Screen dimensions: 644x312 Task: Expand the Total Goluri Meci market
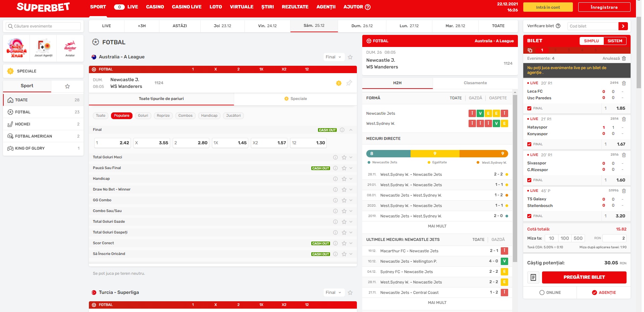pos(351,157)
